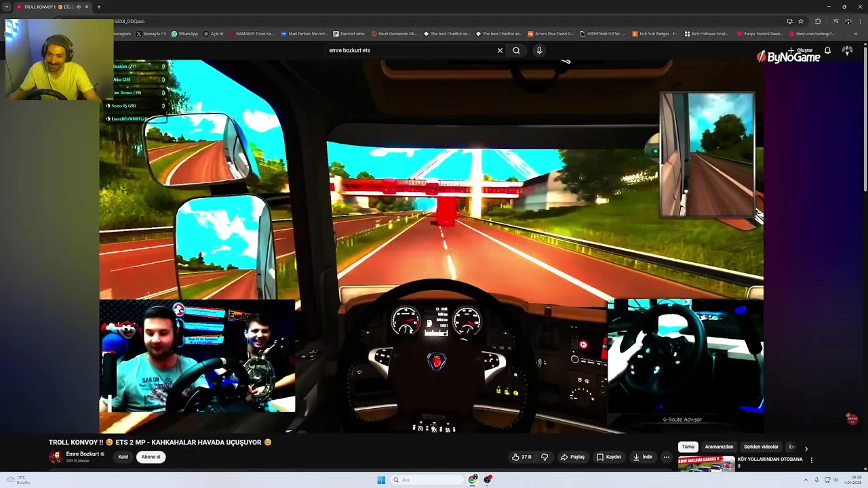The height and width of the screenshot is (488, 868).
Task: Open red app icon in taskbar
Action: pos(488,480)
